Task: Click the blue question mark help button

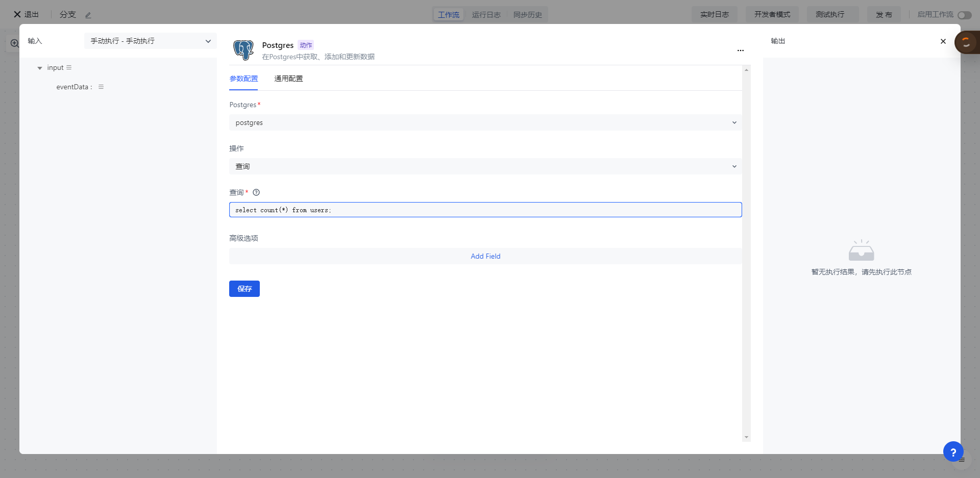Action: (x=952, y=451)
